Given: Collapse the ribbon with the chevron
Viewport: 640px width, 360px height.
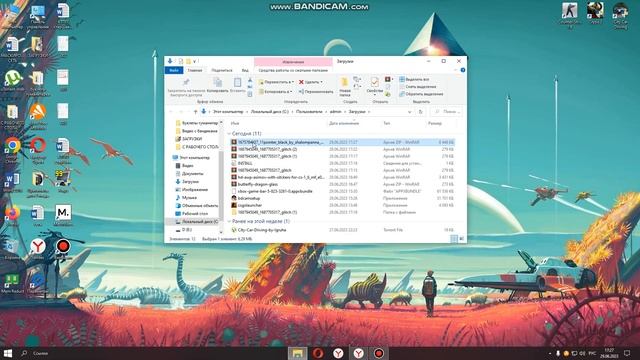Looking at the screenshot, I should point(456,70).
